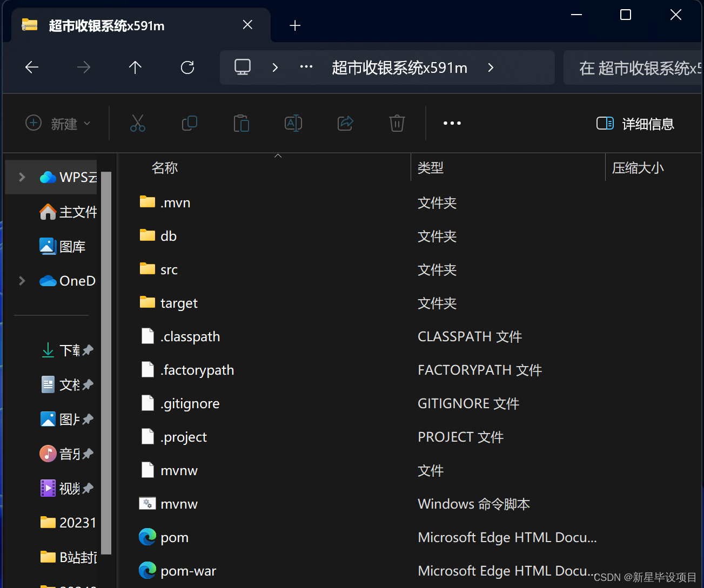Click the new tab plus button
This screenshot has height=588, width=704.
point(295,25)
